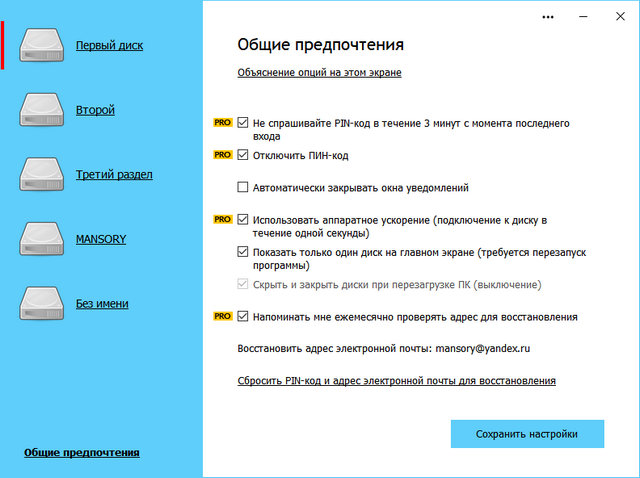Click PRO badge beside hardware acceleration option
Screen dimensions: 640x478
(222, 218)
